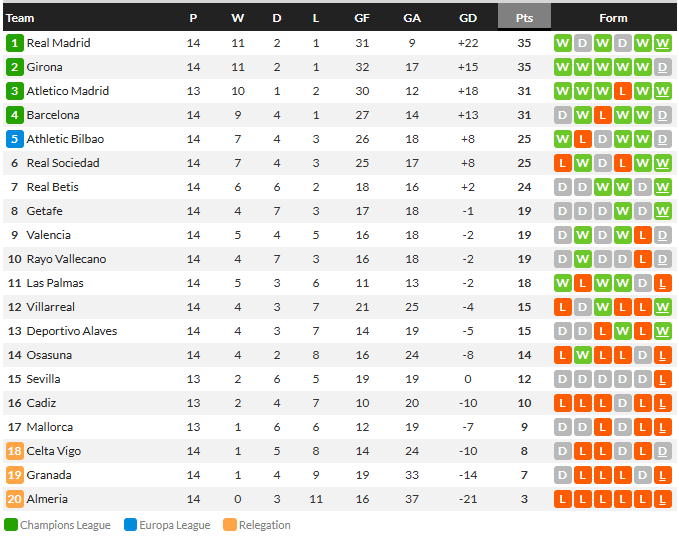Open the Deportivo Alaves team link
The width and height of the screenshot is (679, 549).
click(x=72, y=331)
